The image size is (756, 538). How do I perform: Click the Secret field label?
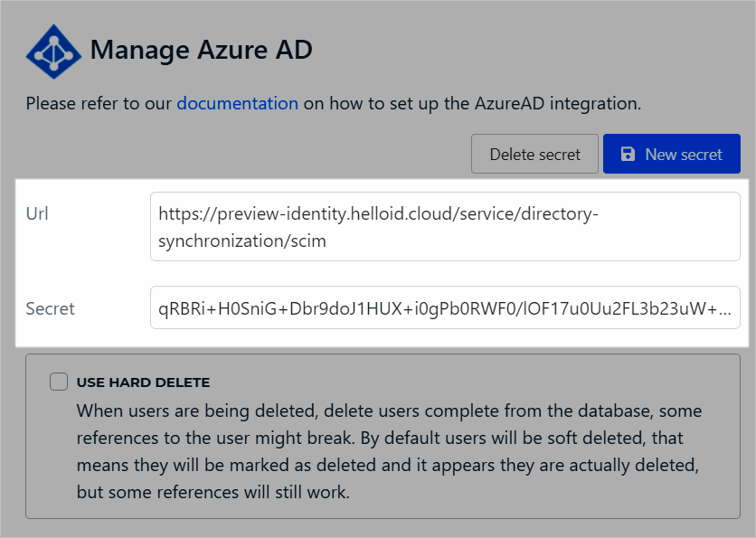[x=50, y=308]
